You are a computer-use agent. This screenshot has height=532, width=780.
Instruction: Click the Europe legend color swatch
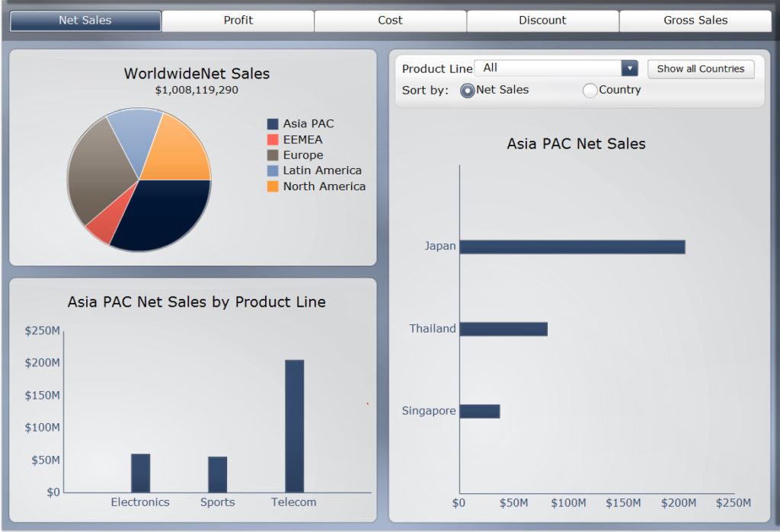pos(273,155)
